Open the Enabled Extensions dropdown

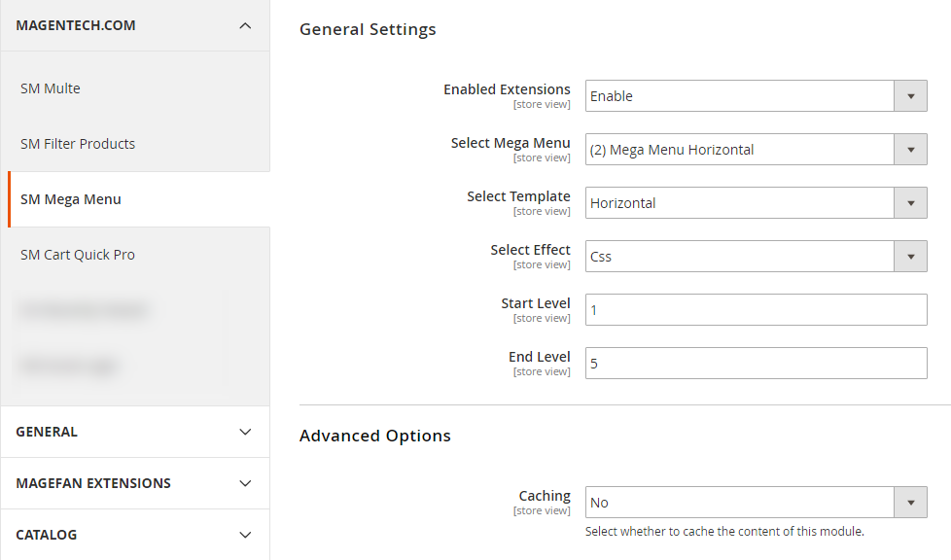[740, 96]
